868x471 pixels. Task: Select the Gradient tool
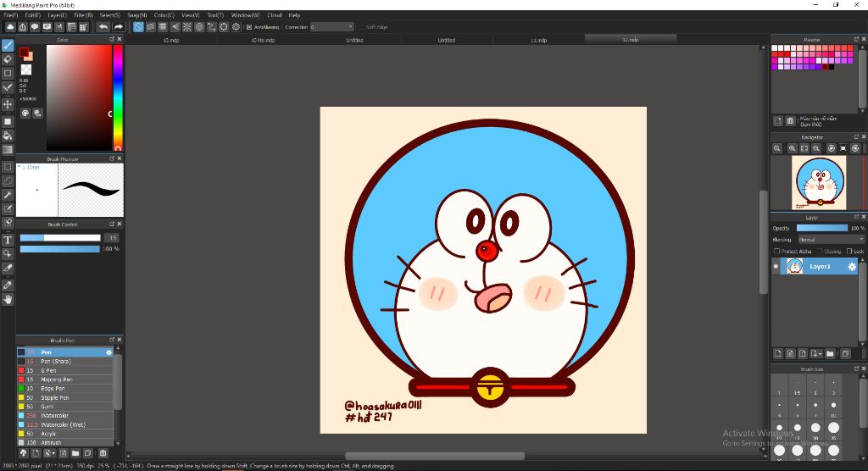point(8,149)
